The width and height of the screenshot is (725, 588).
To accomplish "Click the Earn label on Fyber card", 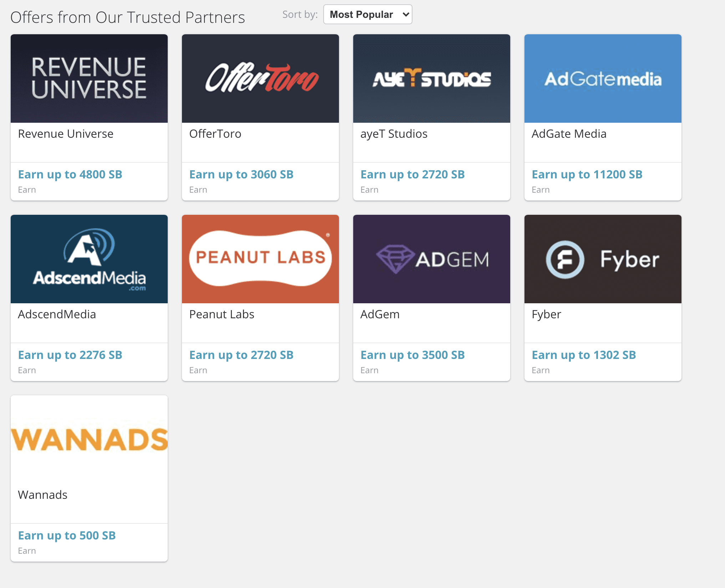I will coord(541,370).
